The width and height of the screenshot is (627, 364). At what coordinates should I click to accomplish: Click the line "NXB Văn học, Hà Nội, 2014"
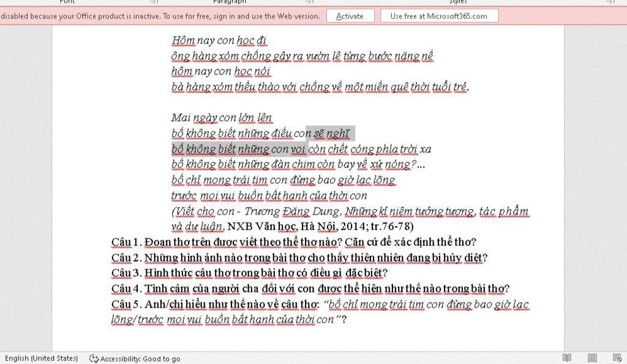point(292,226)
